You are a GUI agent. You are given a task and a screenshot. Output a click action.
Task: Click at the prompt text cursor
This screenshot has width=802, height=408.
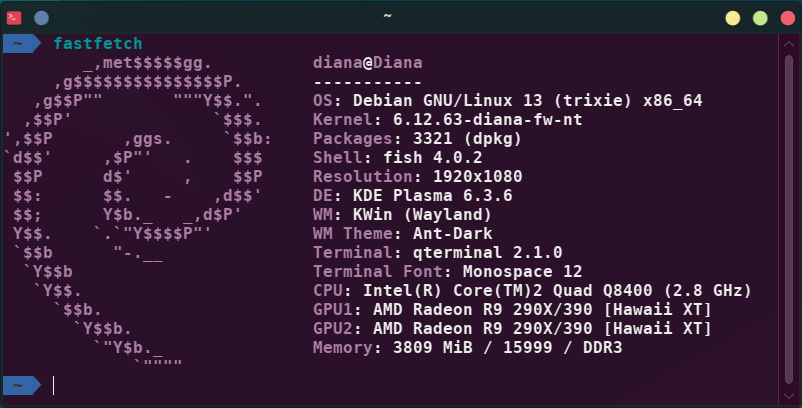53,386
